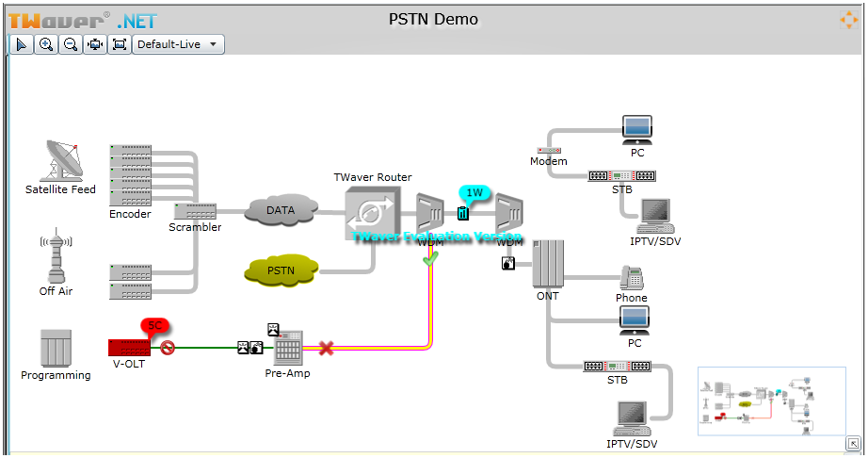Screen dimensions: 868x458
Task: Select the WDM node next to the router
Action: (x=430, y=214)
